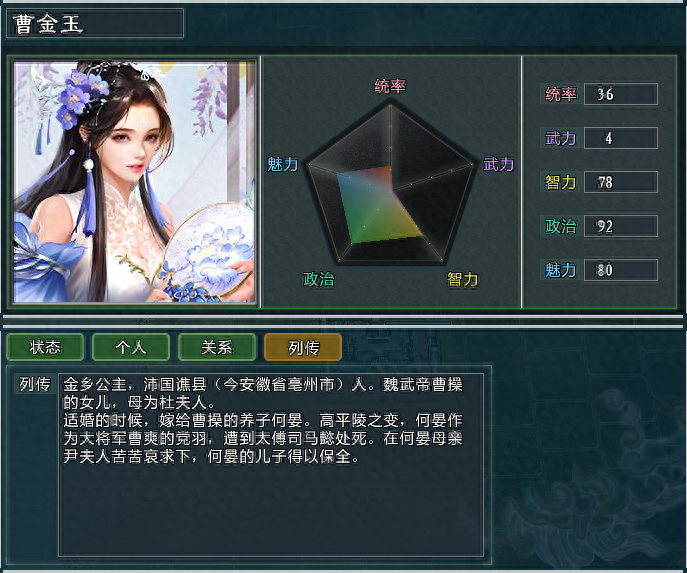This screenshot has width=687, height=573.
Task: Click the pink 统率 label in stats panel
Action: point(560,94)
